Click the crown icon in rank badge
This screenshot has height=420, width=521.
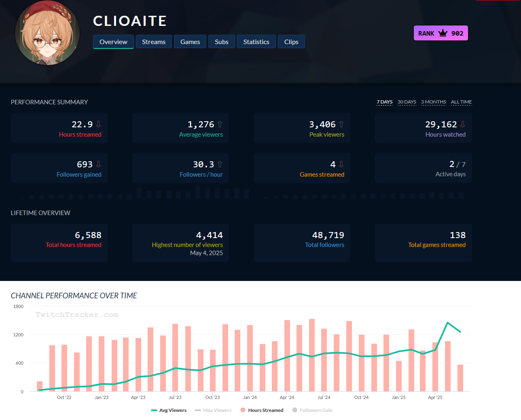coord(443,33)
